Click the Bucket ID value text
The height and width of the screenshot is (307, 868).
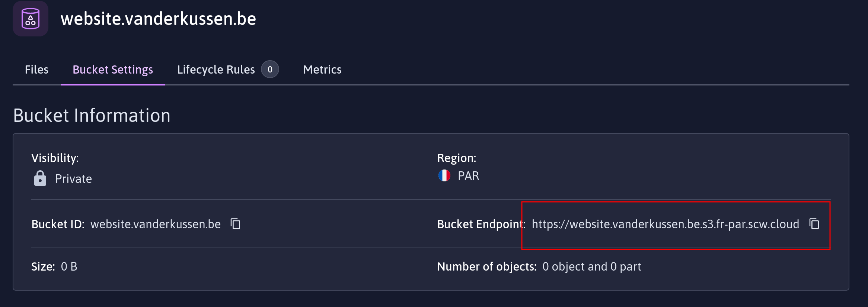pyautogui.click(x=156, y=224)
